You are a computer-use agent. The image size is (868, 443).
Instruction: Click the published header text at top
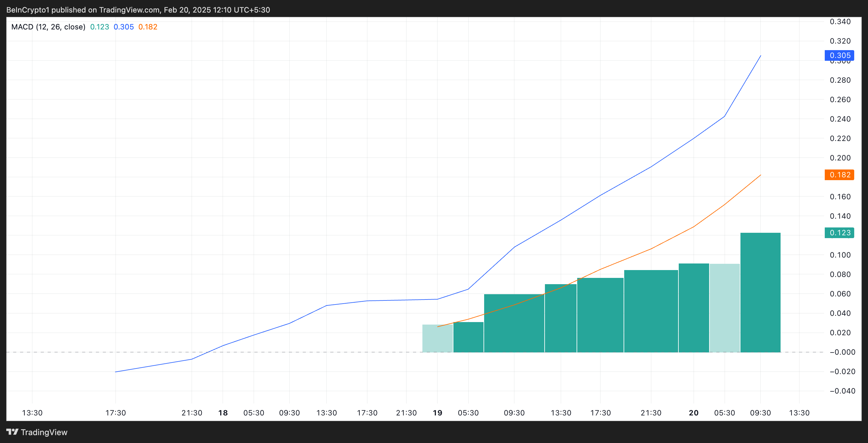138,10
